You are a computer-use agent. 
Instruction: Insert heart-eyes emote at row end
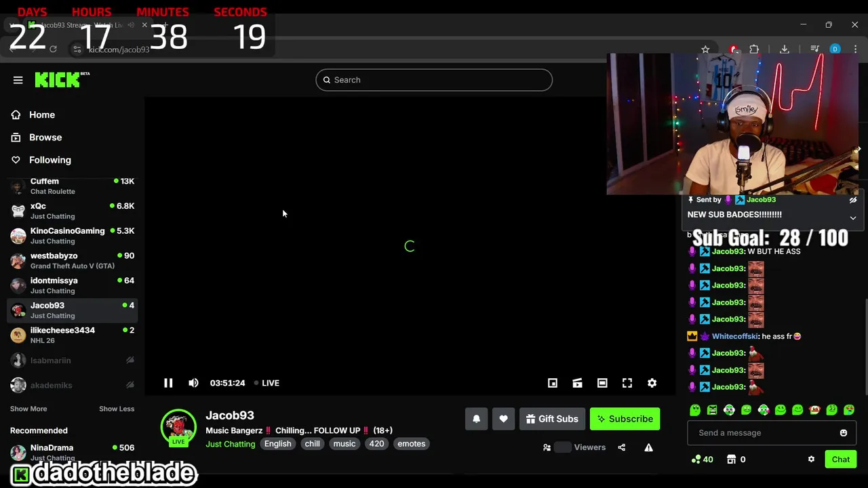(x=849, y=410)
